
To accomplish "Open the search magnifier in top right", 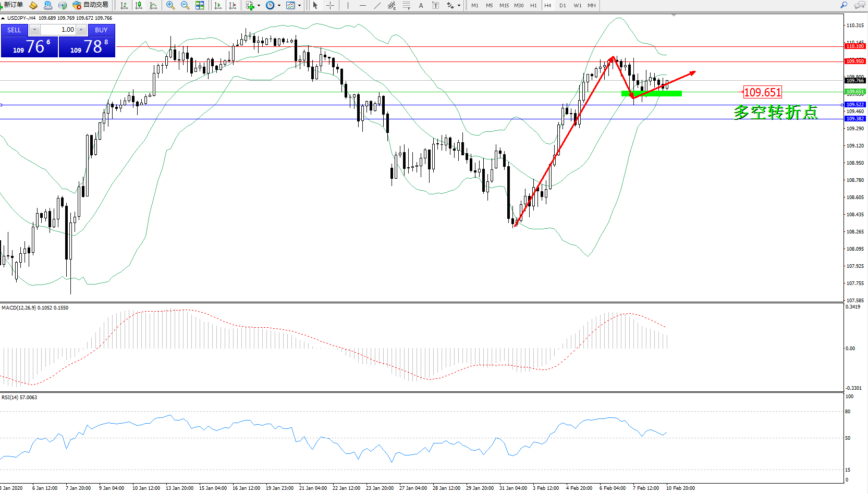I will pos(843,5).
